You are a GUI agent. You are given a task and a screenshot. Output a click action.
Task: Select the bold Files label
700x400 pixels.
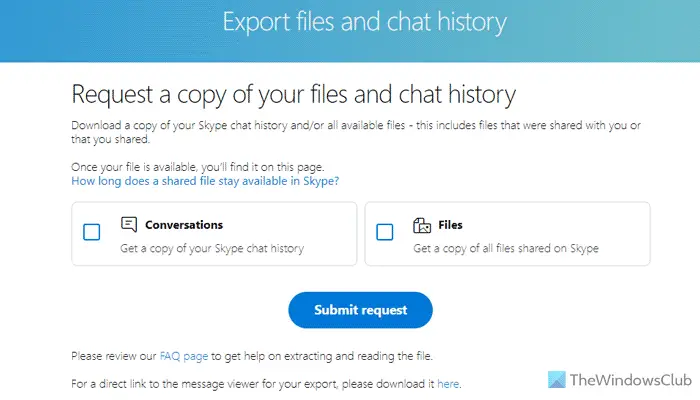tap(450, 225)
